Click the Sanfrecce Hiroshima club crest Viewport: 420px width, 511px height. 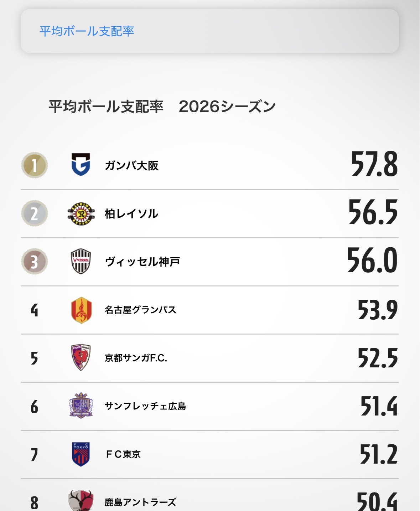tap(81, 406)
